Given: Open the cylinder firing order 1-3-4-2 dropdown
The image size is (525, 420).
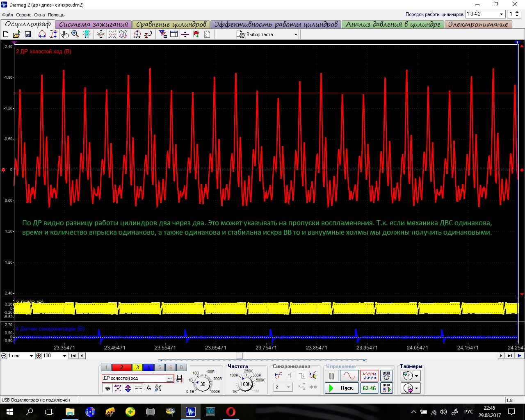Looking at the screenshot, I should (485, 14).
